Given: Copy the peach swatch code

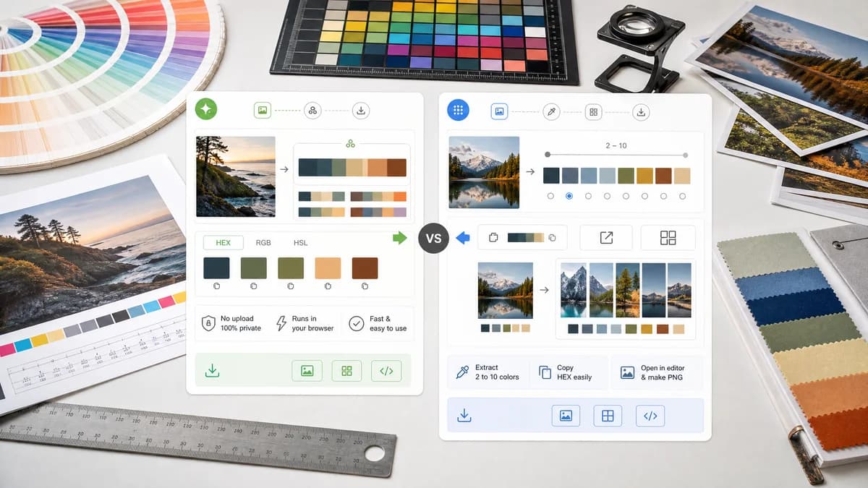Looking at the screenshot, I should coord(328,287).
